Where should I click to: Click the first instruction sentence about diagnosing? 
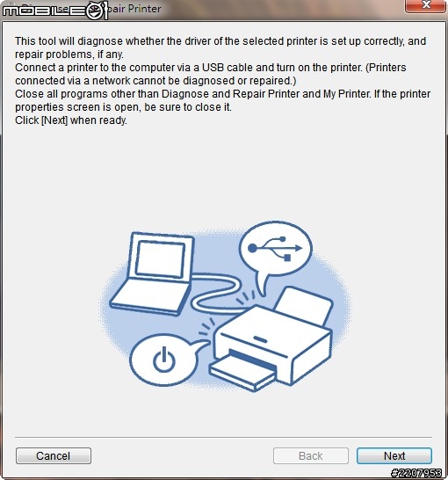point(220,47)
